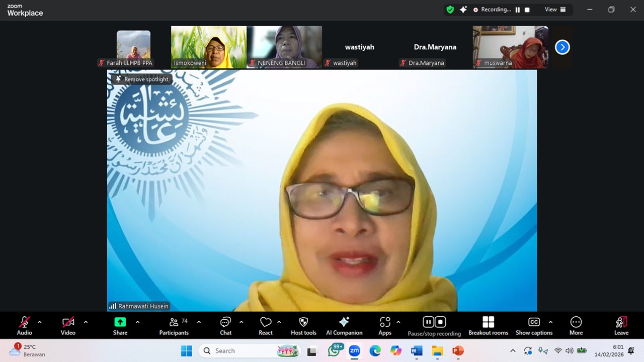
Task: Expand the audio options arrow
Action: 40,322
